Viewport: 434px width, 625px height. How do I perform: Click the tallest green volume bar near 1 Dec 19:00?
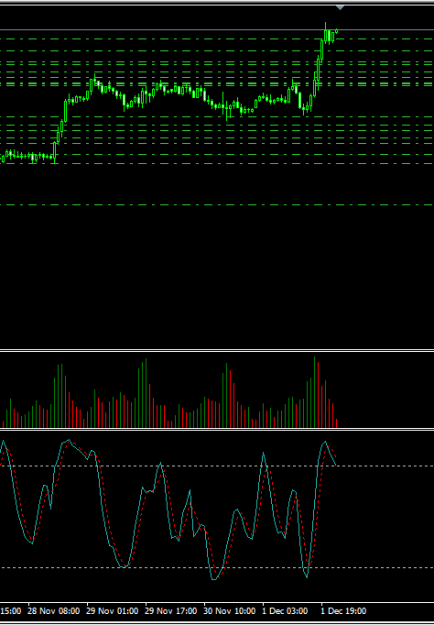pyautogui.click(x=314, y=392)
